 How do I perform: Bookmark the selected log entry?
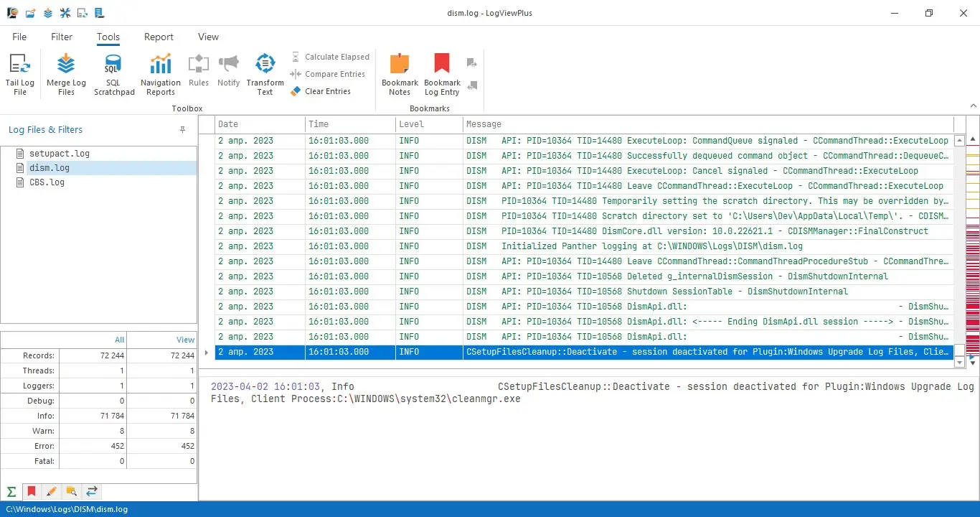tap(442, 75)
